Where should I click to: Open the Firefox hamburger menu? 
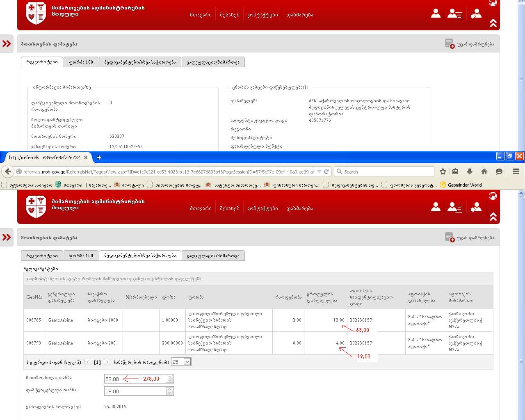click(516, 171)
